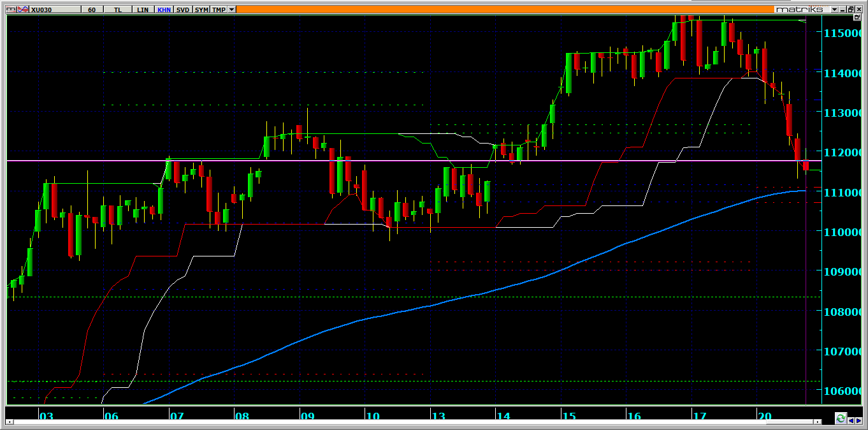Click the date label 06

tap(111, 416)
